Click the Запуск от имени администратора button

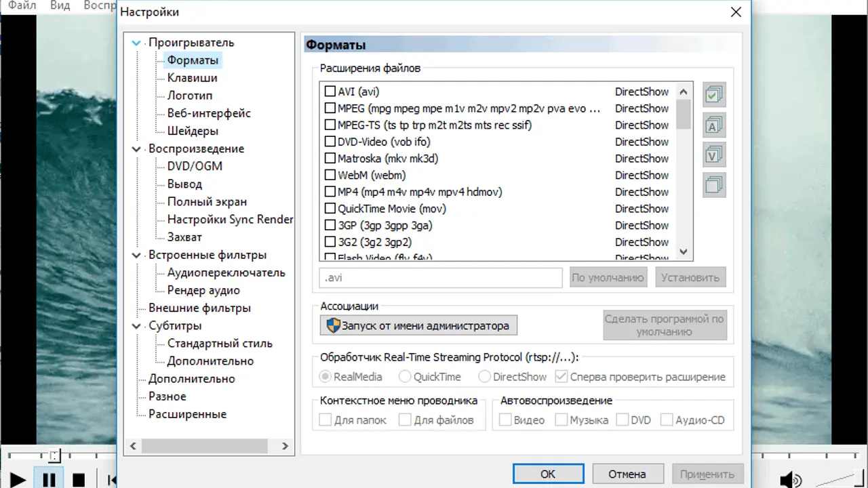(418, 325)
